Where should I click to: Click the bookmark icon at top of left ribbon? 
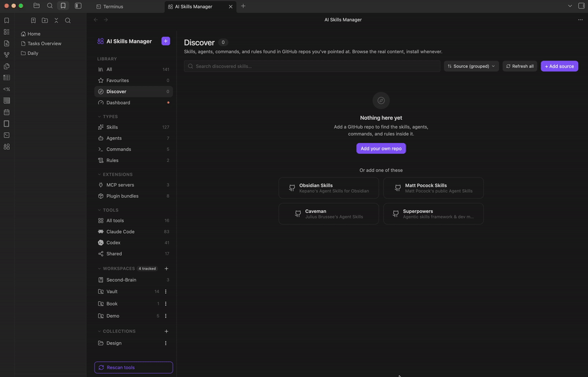point(7,21)
